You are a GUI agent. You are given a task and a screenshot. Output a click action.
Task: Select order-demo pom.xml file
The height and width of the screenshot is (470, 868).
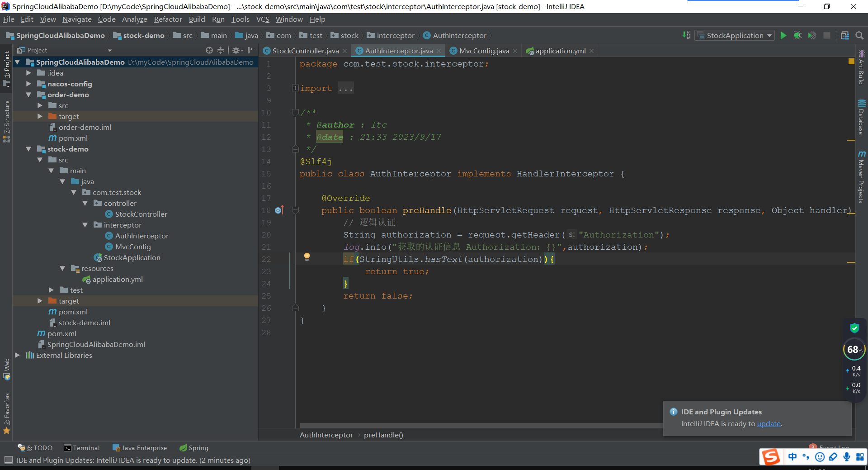(73, 138)
